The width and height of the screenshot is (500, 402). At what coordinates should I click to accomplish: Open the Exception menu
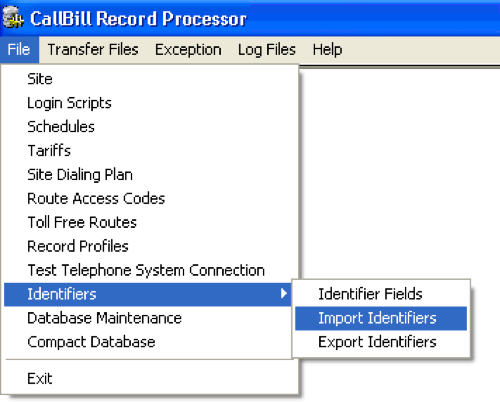point(188,50)
